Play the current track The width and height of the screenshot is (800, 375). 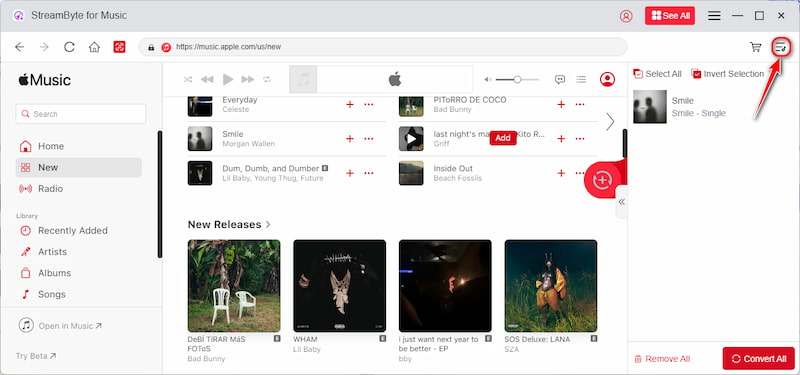pyautogui.click(x=228, y=79)
